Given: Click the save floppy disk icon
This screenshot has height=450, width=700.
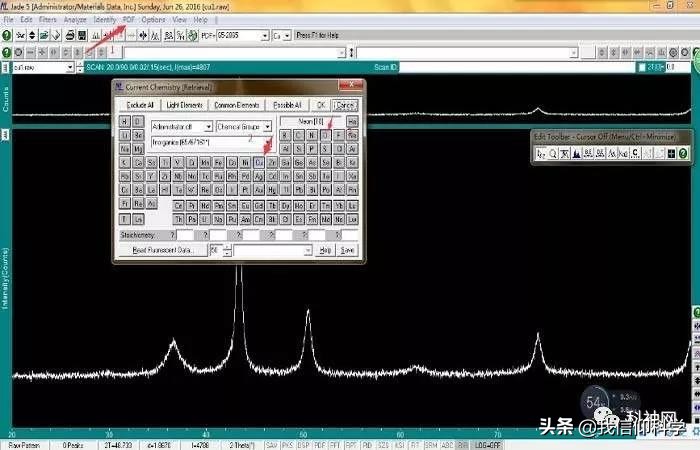Looking at the screenshot, I should click(82, 35).
